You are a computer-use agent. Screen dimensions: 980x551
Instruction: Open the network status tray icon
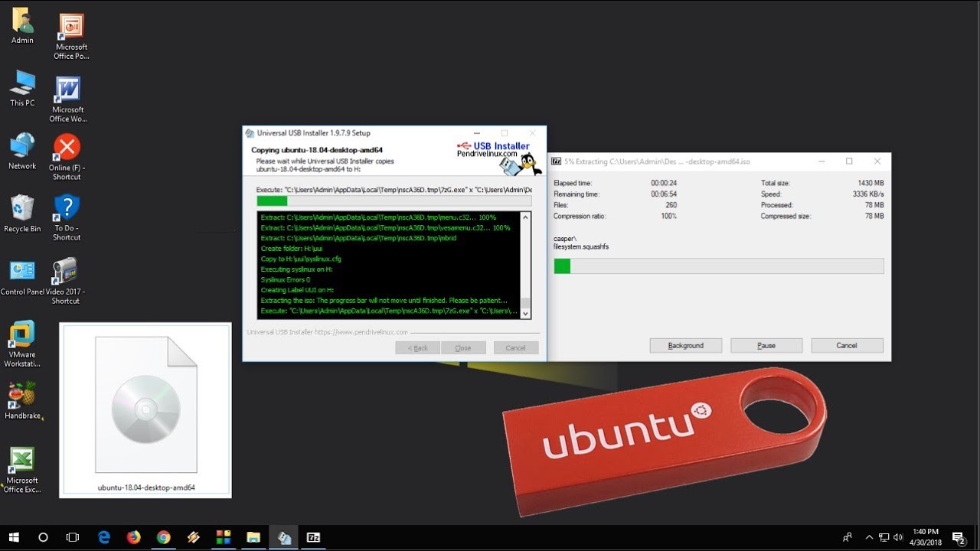pyautogui.click(x=884, y=537)
